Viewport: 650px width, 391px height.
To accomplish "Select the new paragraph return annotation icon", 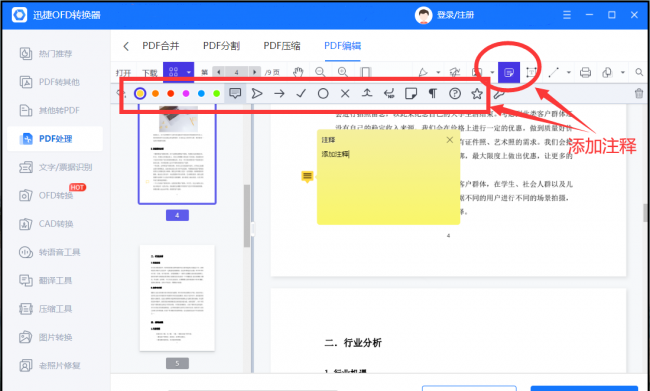I will click(x=389, y=94).
